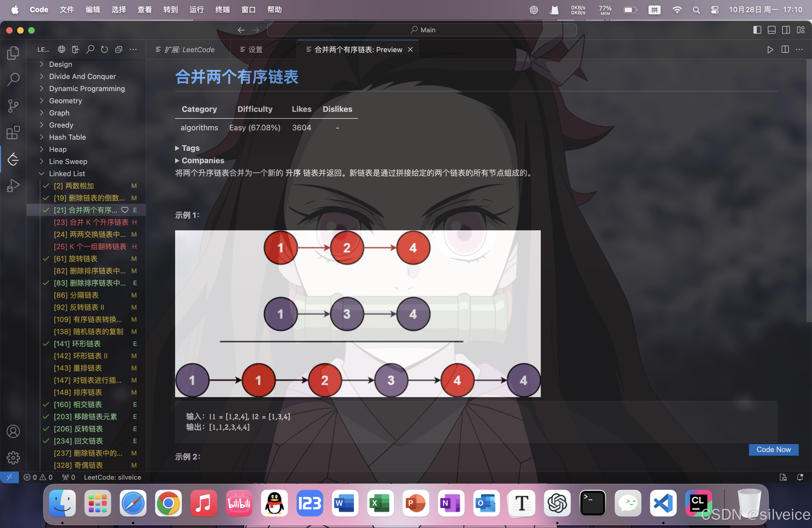Toggle bottom panel visibility
Image resolution: width=812 pixels, height=528 pixels.
pos(771,30)
